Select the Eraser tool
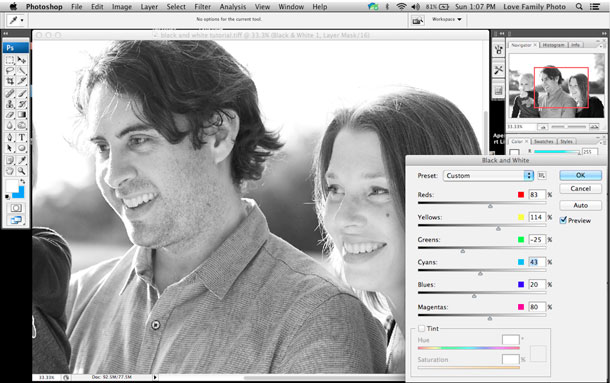 point(10,114)
